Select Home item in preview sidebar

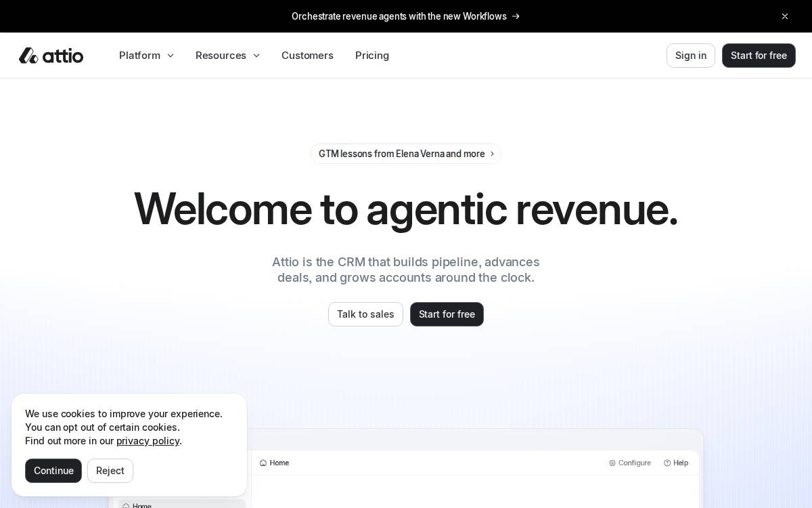coord(182,505)
